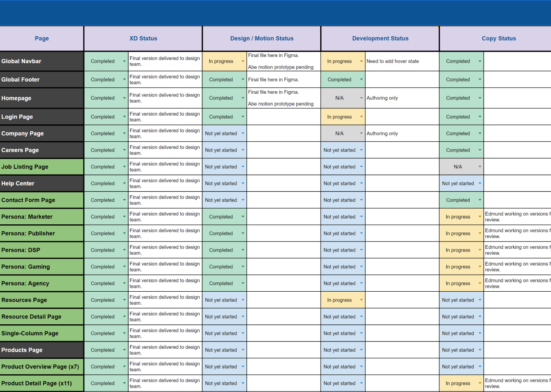Viewport: 551px width, 392px height.
Task: Open Development Status dropdown for Homepage row
Action: pos(361,98)
